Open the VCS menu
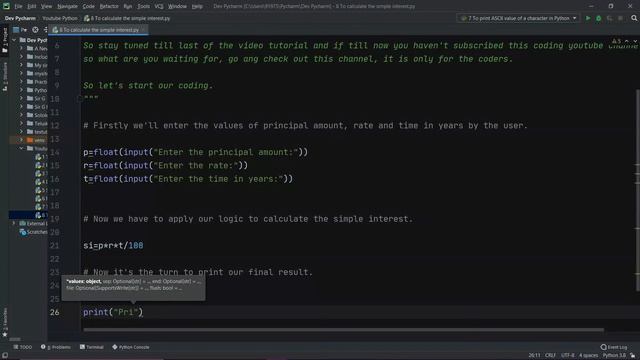 [x=159, y=6]
